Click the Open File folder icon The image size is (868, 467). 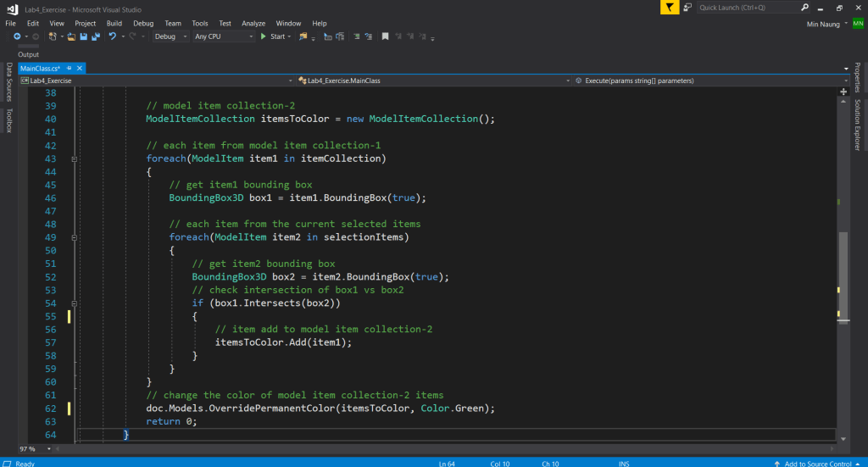tap(72, 37)
